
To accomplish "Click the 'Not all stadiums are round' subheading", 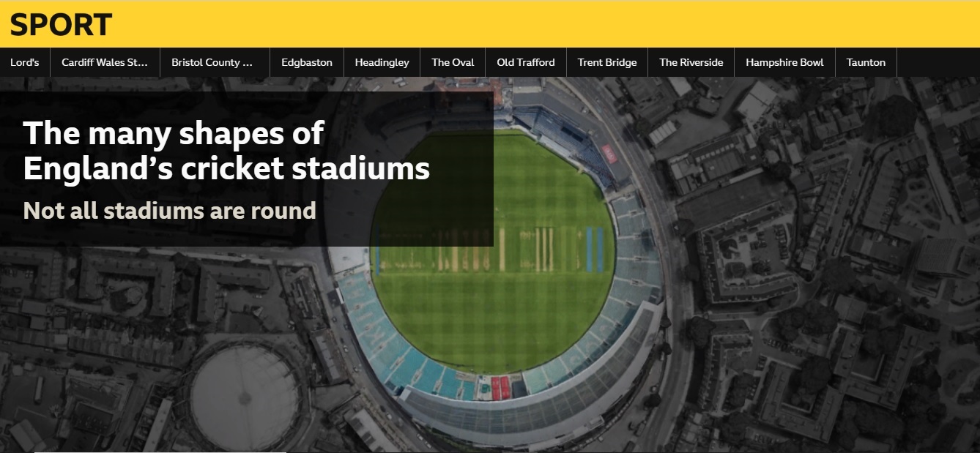I will (x=170, y=211).
